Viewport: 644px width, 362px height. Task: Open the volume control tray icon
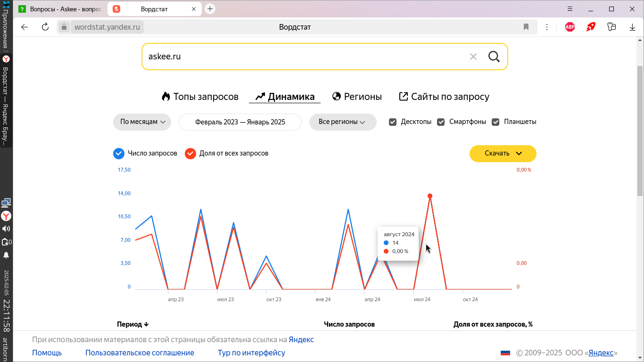(6, 229)
